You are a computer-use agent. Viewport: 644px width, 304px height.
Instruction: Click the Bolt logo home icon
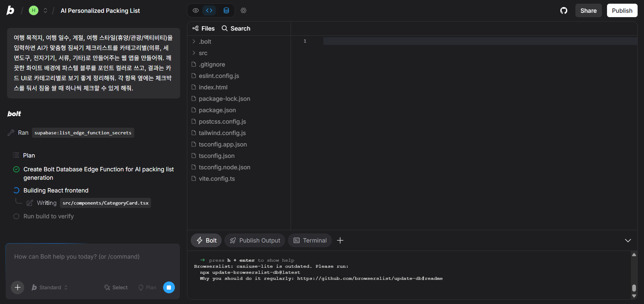click(10, 10)
